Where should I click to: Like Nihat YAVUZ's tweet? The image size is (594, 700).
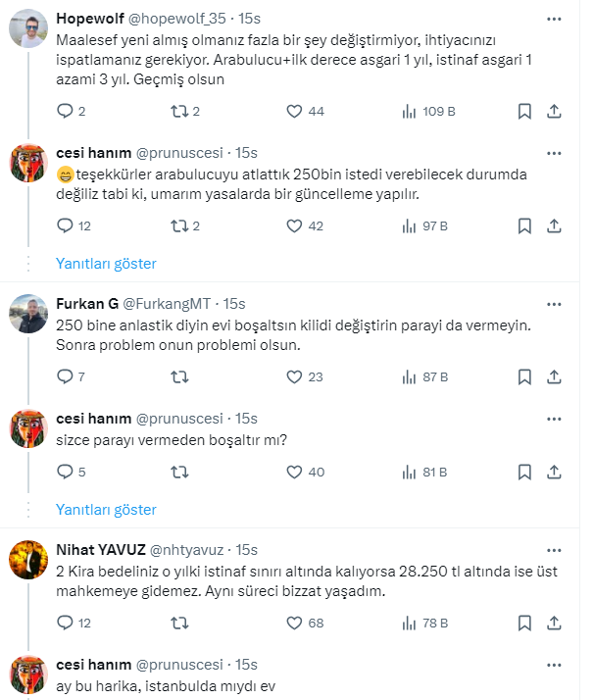click(294, 622)
